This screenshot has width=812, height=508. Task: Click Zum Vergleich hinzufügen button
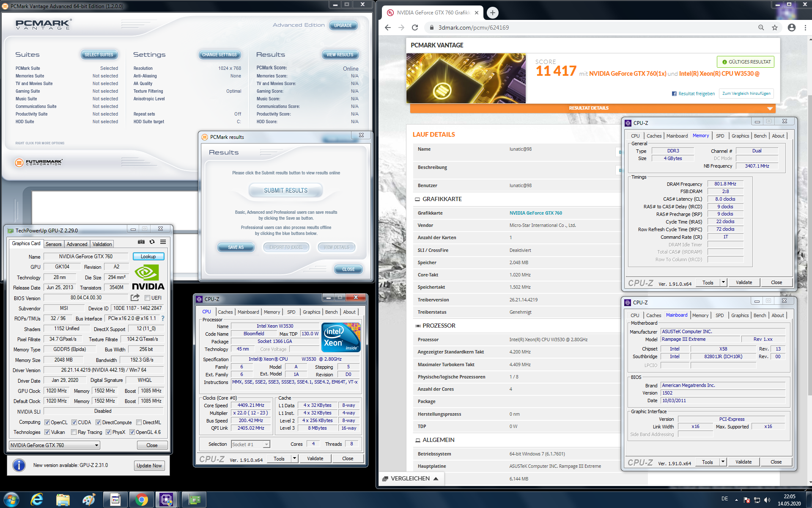click(x=746, y=94)
